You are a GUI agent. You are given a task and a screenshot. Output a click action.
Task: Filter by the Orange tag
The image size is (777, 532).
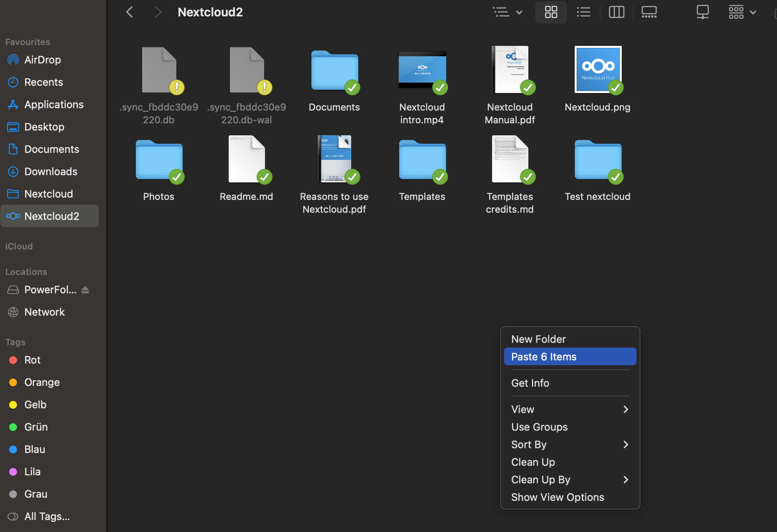(x=49, y=382)
